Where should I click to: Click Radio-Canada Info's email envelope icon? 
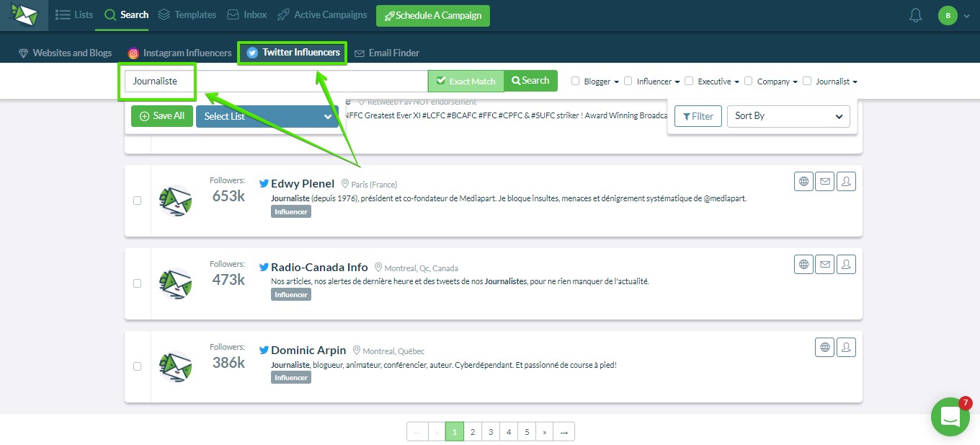[x=825, y=265]
